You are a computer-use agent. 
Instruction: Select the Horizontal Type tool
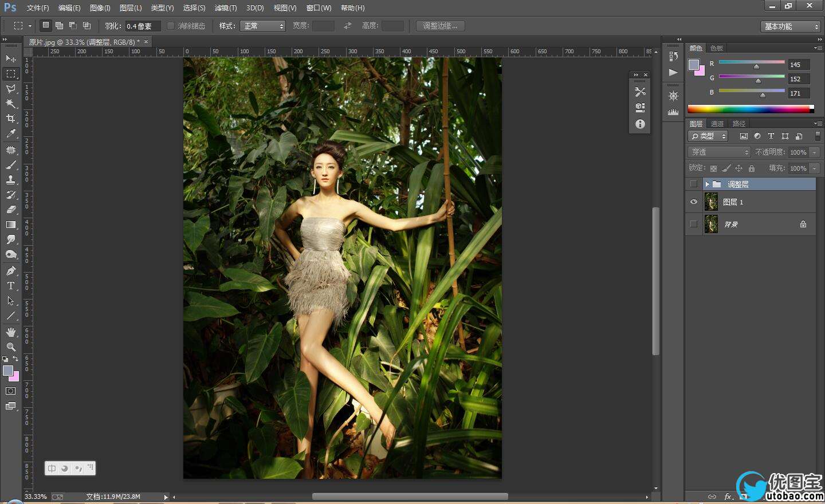11,286
